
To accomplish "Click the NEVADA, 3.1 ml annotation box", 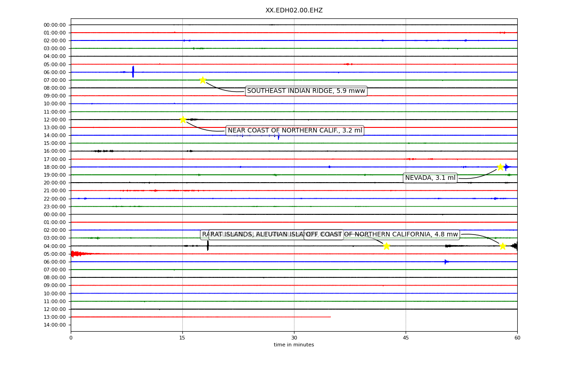I will click(x=430, y=178).
